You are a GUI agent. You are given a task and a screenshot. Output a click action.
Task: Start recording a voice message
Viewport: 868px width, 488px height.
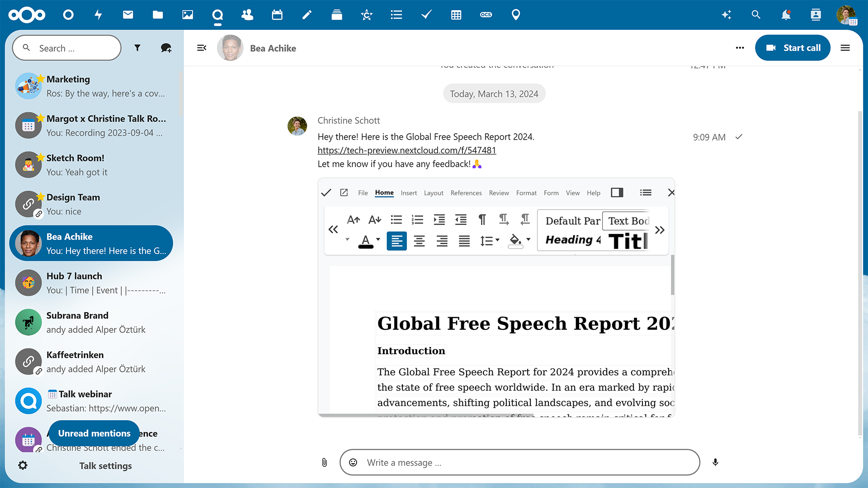[715, 462]
